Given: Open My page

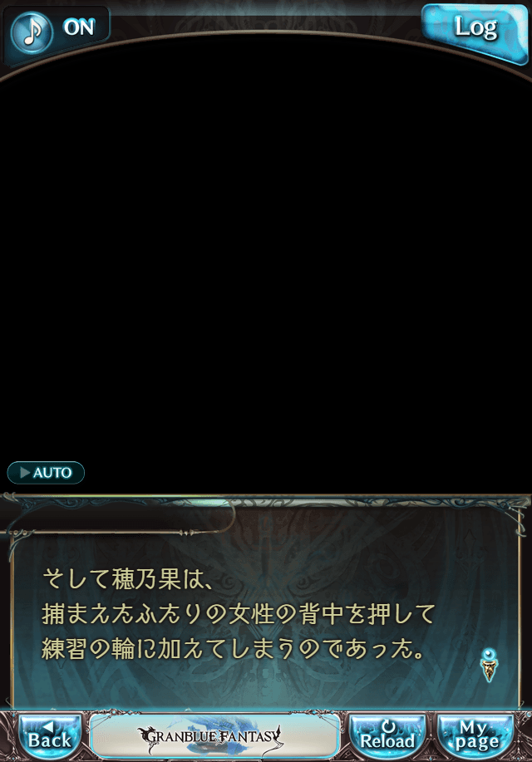Looking at the screenshot, I should [x=476, y=735].
